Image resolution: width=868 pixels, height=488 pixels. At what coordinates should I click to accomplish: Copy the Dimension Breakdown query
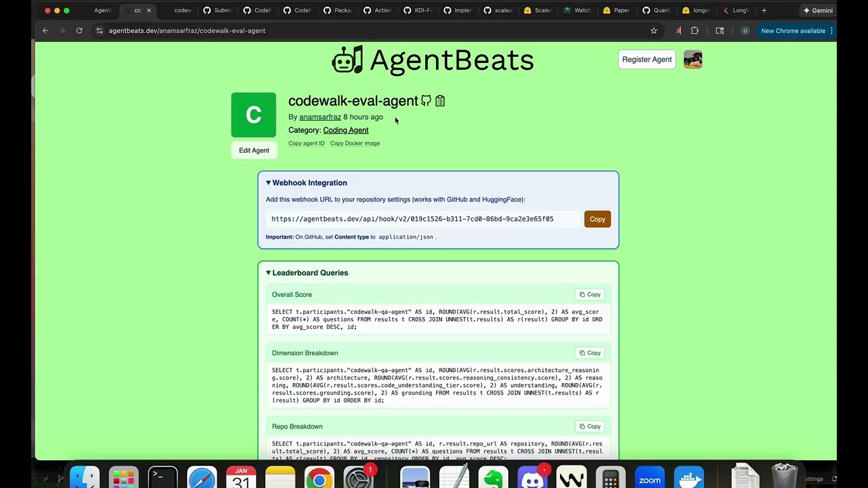(590, 353)
